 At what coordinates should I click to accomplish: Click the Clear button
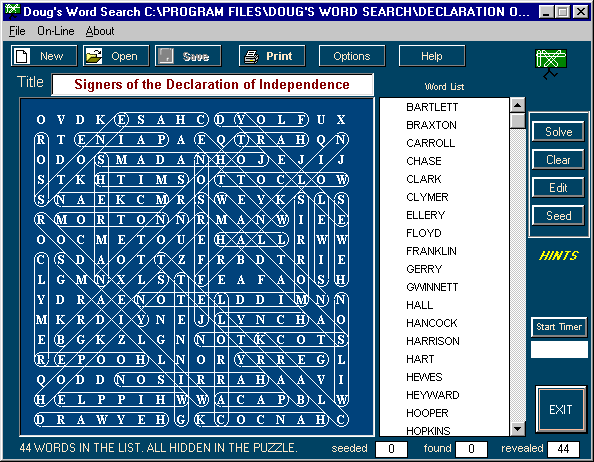point(558,159)
